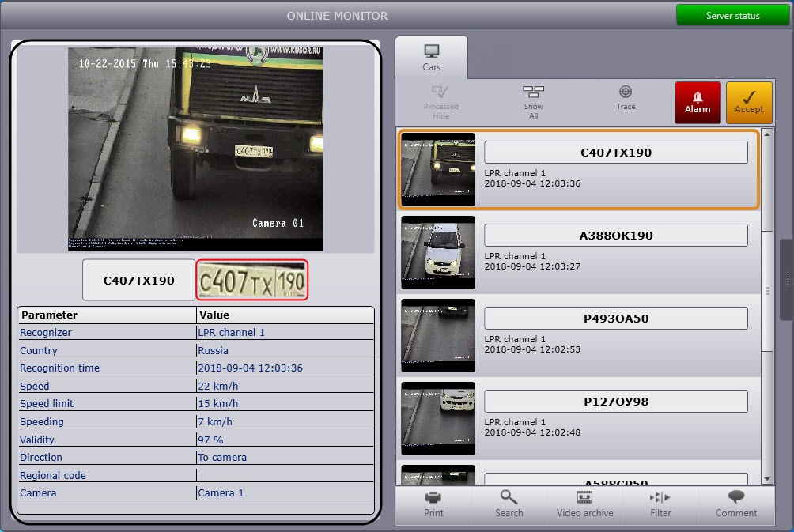Select the P493OA50 car entry
This screenshot has height=532, width=794.
[616, 319]
